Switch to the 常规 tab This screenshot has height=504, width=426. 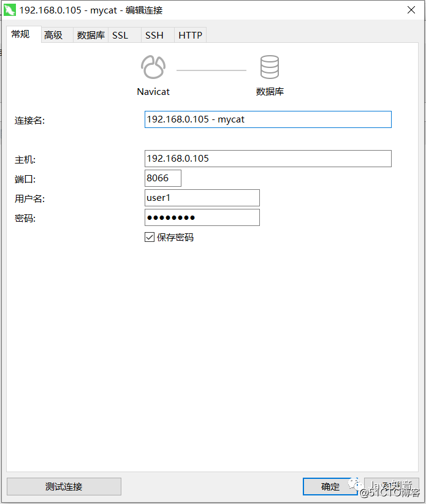coord(23,34)
